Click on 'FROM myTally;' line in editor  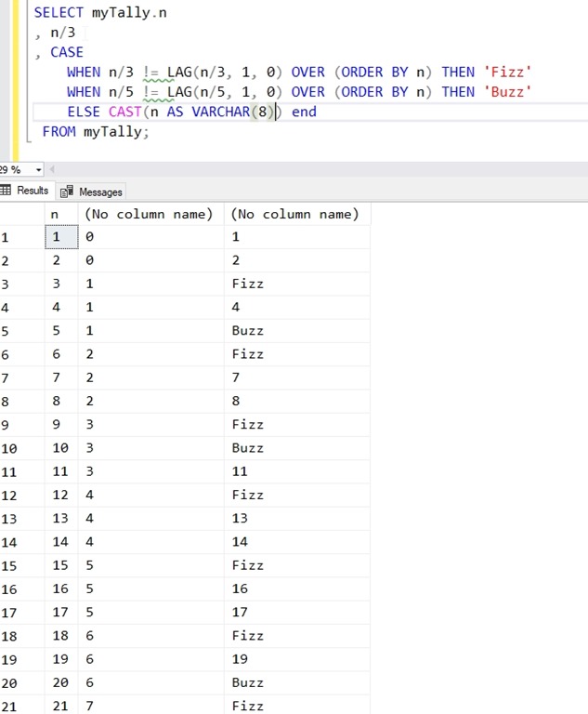coord(95,132)
